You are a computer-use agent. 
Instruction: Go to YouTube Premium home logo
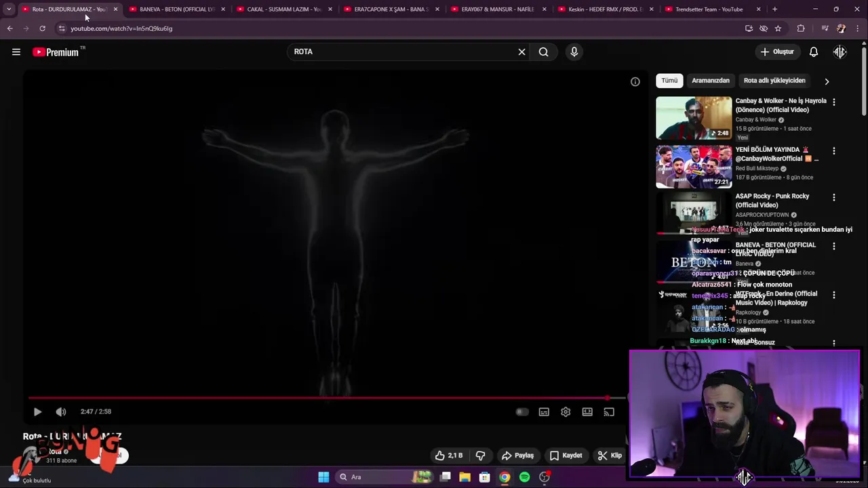(x=56, y=52)
